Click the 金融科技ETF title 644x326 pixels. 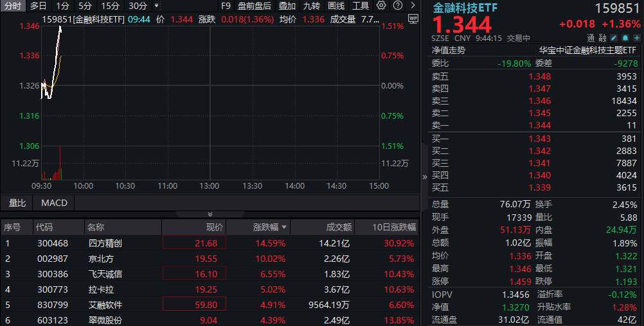[465, 8]
